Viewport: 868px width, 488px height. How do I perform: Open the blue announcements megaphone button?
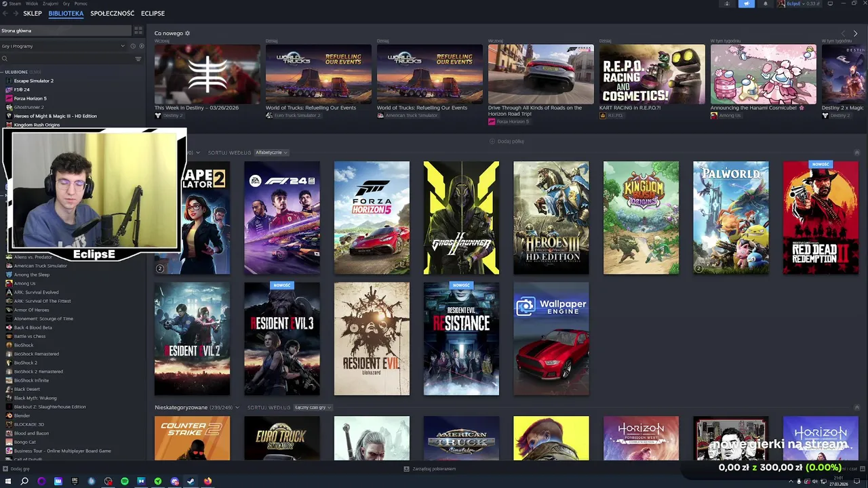click(746, 3)
